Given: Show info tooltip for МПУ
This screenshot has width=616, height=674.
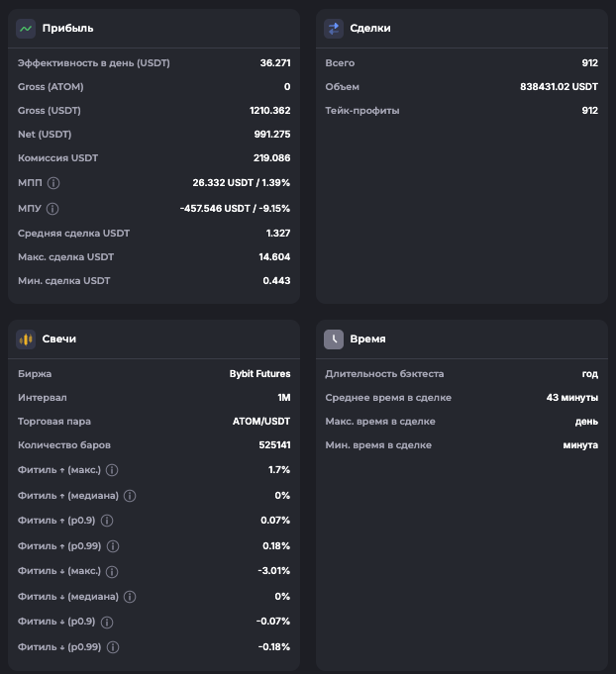Looking at the screenshot, I should coord(52,209).
